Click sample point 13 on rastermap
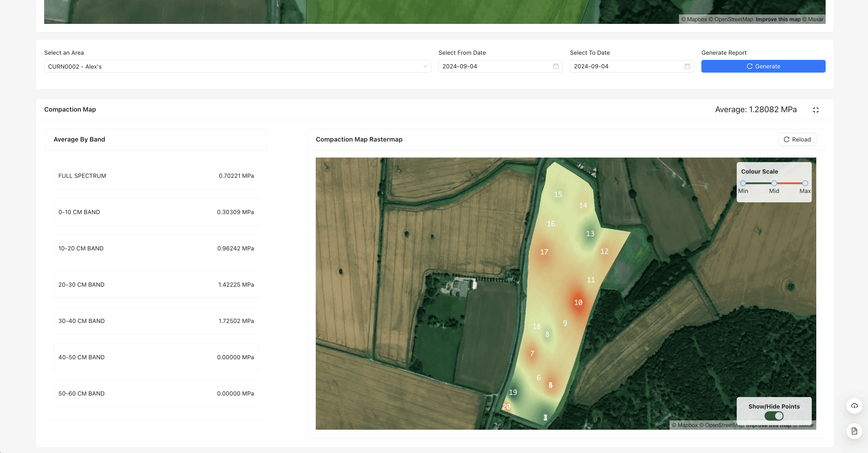Viewport: 868px width, 453px height. pyautogui.click(x=590, y=233)
